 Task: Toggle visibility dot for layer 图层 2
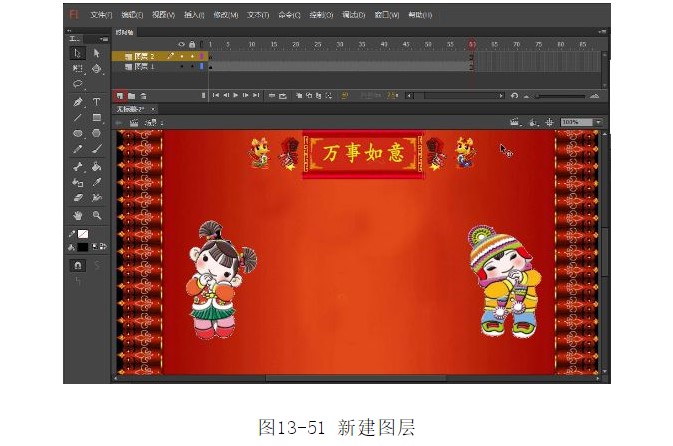coord(181,57)
